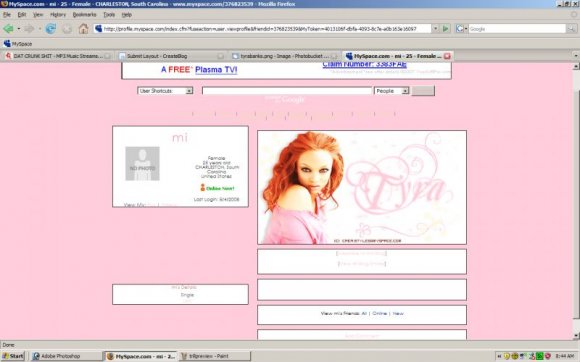Close the Submit Layout - CreateBlog tab
The height and width of the screenshot is (362, 580).
pos(220,56)
